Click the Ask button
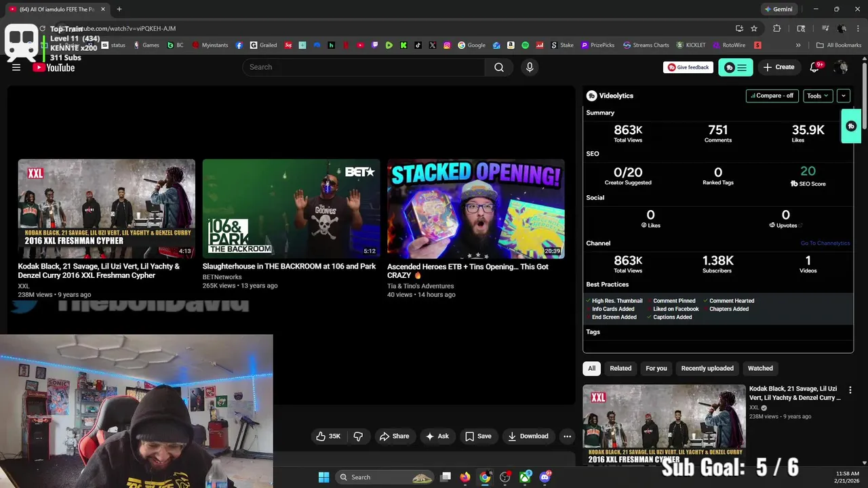Screen dimensions: 868x488 (437, 436)
